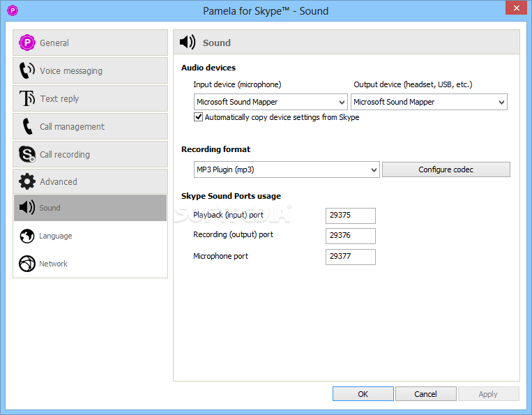The height and width of the screenshot is (415, 532).
Task: Open Advanced settings label
Action: 59,182
